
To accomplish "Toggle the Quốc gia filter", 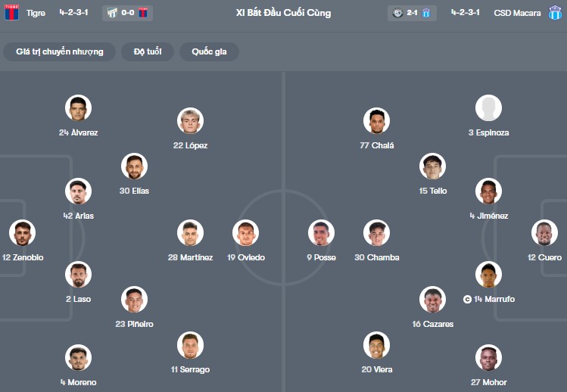I will click(210, 51).
